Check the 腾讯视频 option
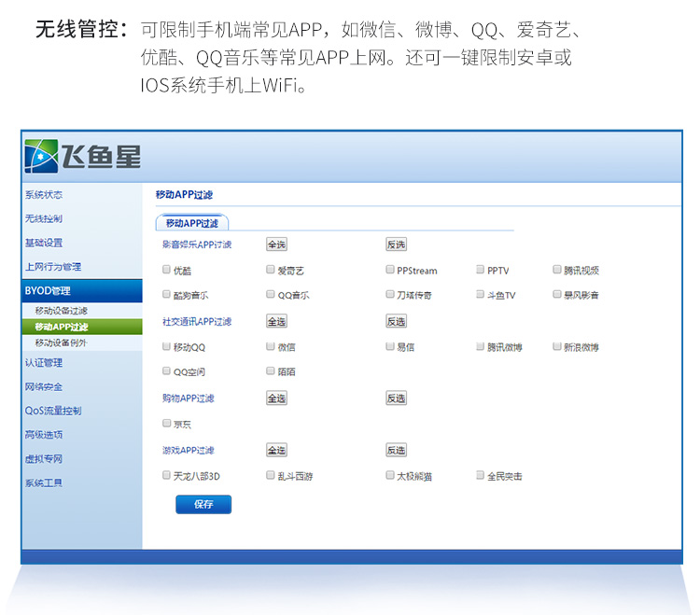This screenshot has height=615, width=700. (557, 269)
